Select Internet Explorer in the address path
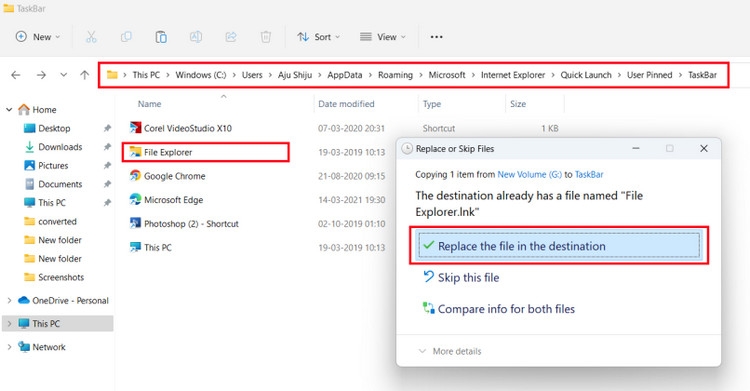 pos(513,75)
